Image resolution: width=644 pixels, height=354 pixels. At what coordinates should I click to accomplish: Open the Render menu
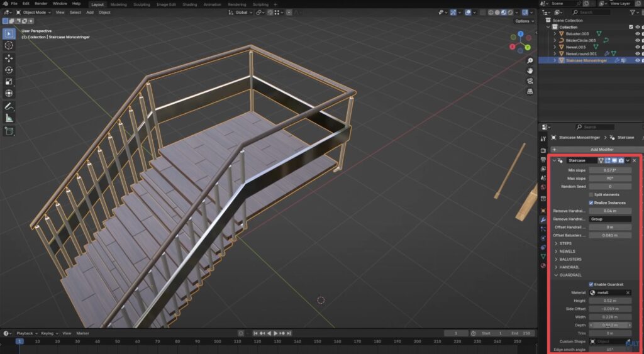pyautogui.click(x=41, y=4)
